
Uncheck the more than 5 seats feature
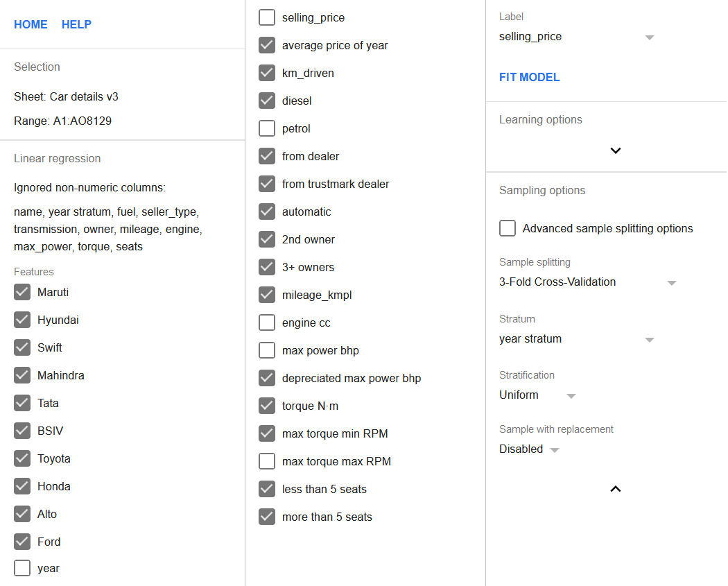267,517
